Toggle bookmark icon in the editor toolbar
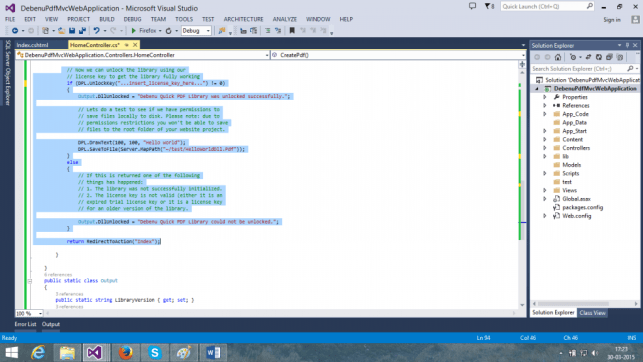Screen dimensions: 643x362 [x=292, y=31]
